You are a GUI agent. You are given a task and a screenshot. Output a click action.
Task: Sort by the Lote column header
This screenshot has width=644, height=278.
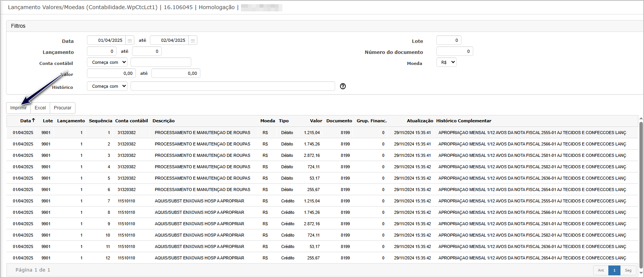tap(48, 121)
